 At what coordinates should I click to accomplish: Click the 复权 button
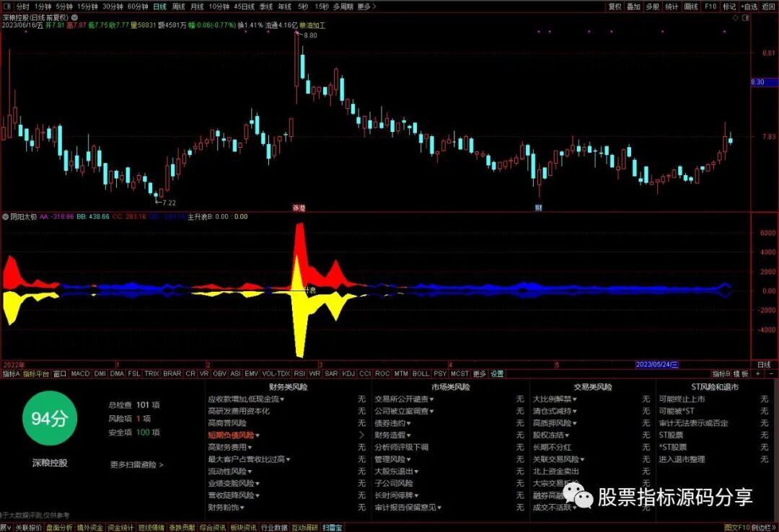pos(615,6)
